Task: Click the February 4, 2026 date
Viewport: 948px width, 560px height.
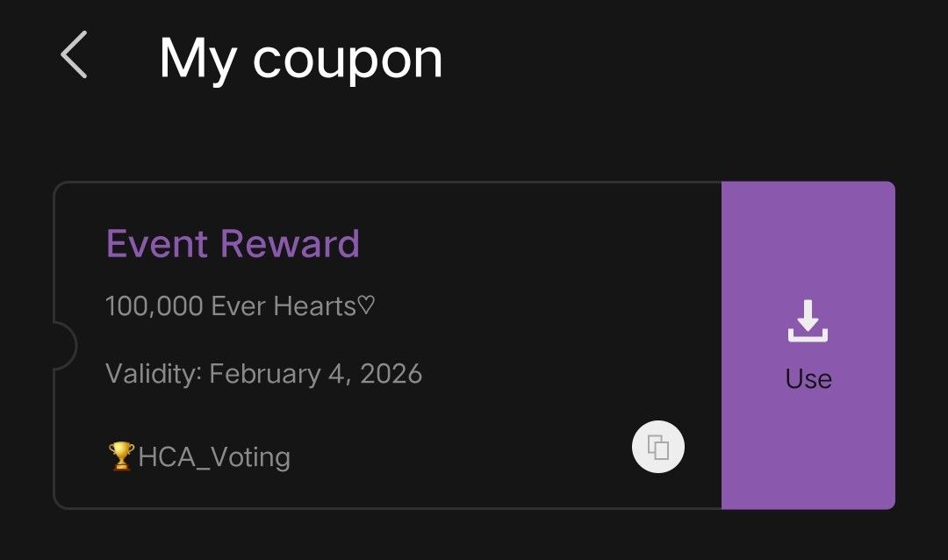Action: pos(315,374)
